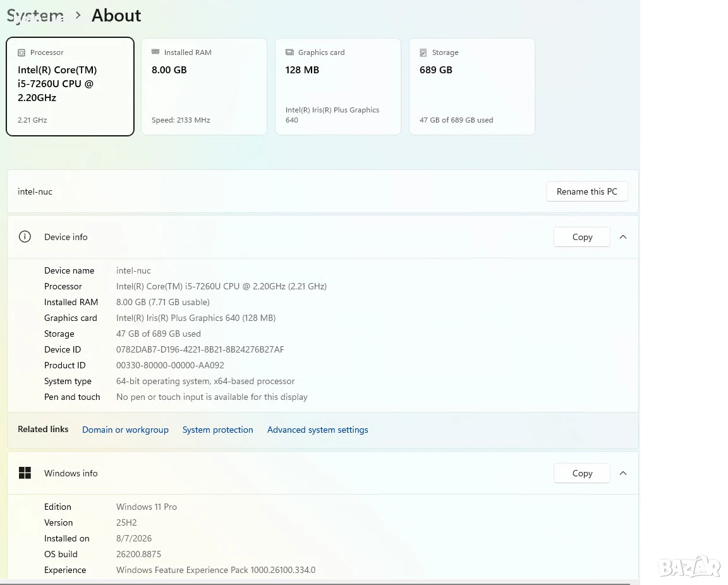Click the Device info header label
The image size is (728, 585).
[x=66, y=237]
